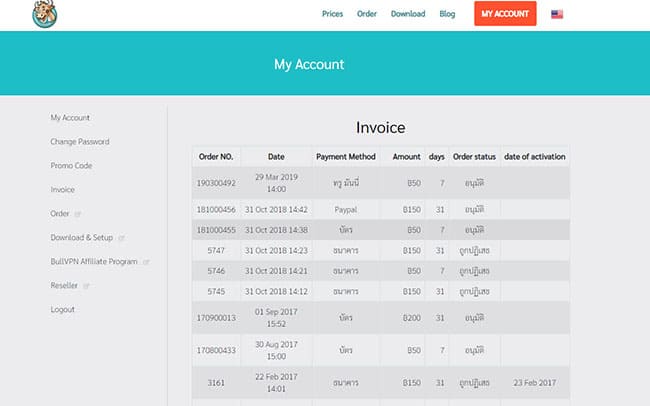Click the days column header
650x406 pixels.
[437, 157]
